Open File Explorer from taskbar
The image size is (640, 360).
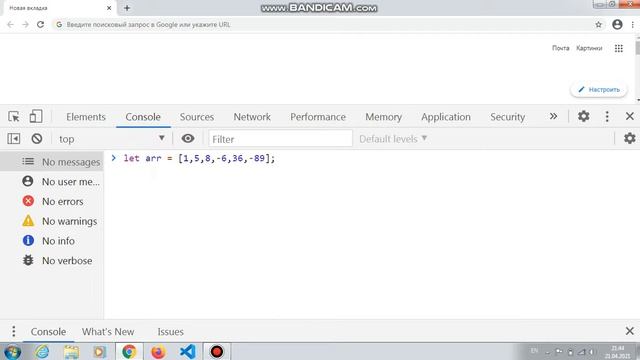[x=71, y=352]
